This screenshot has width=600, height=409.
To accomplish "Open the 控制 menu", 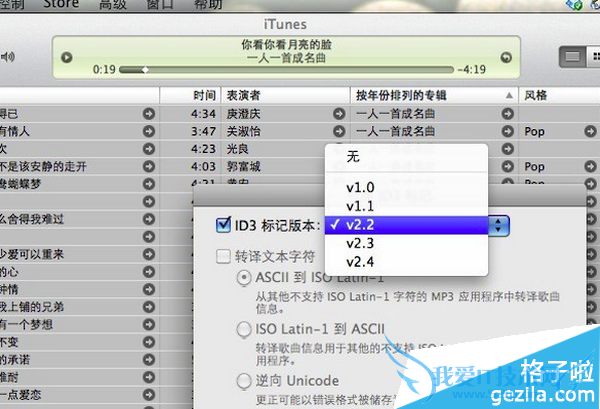I will 12,4.
